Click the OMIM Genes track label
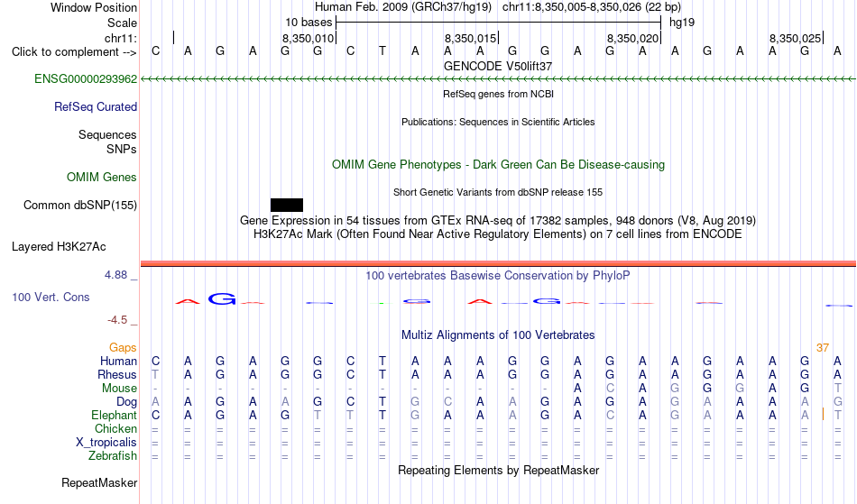This screenshot has height=504, width=857. [102, 178]
